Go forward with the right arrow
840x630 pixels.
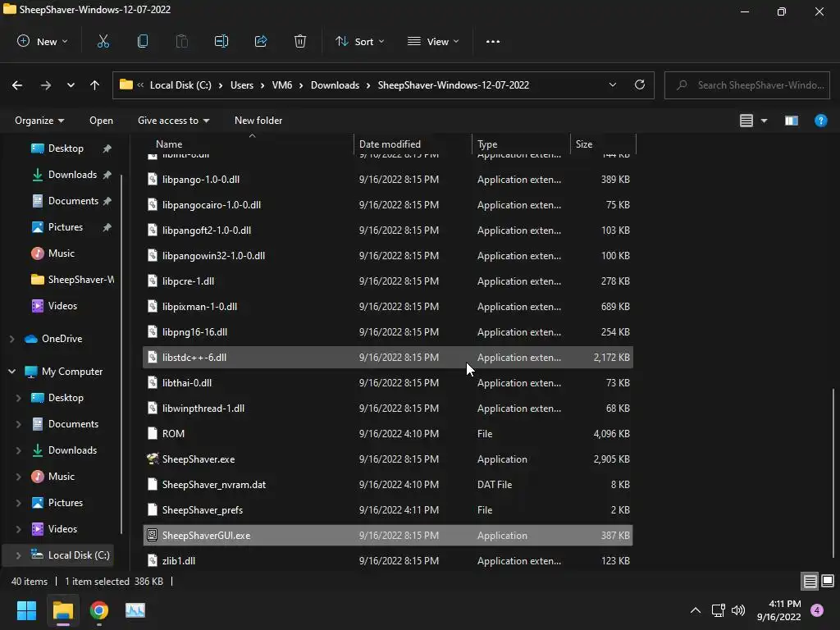46,85
